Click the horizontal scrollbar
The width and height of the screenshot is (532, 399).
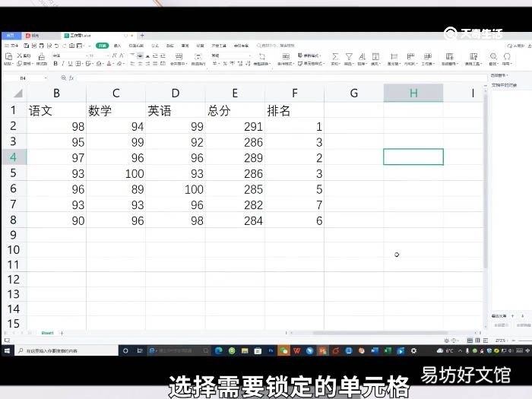[381, 333]
